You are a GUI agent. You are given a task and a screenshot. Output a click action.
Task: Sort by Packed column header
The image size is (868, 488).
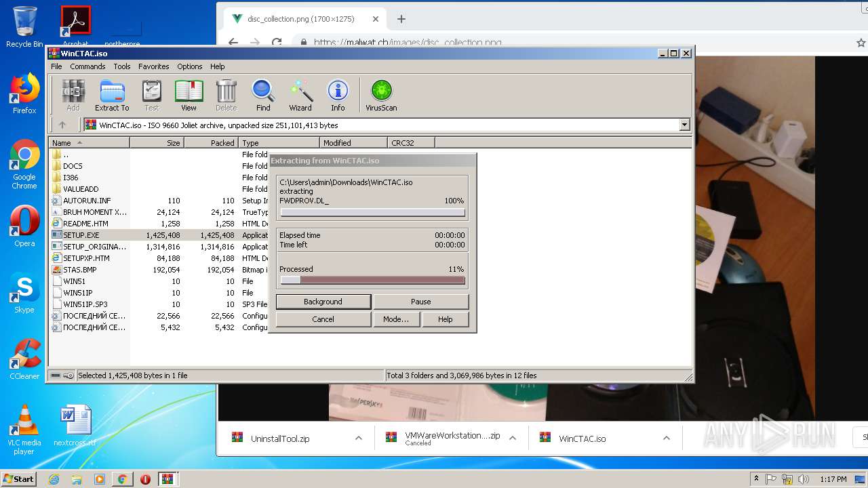(x=211, y=142)
